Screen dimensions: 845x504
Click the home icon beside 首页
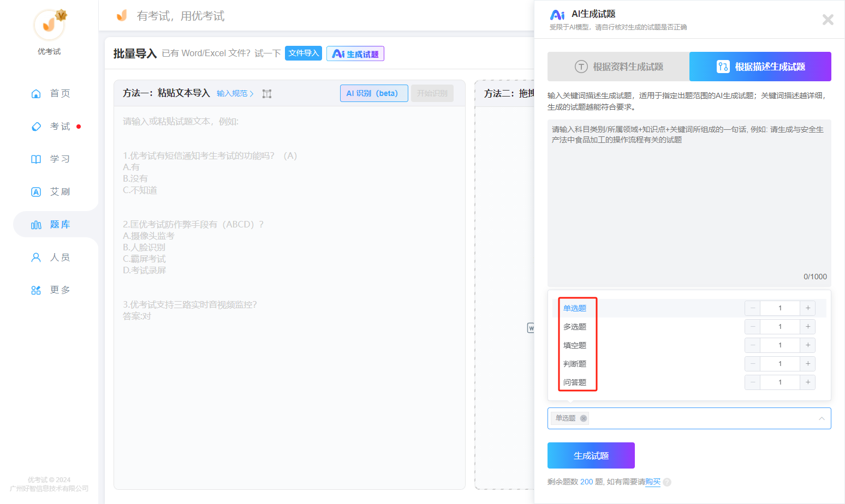click(x=36, y=93)
